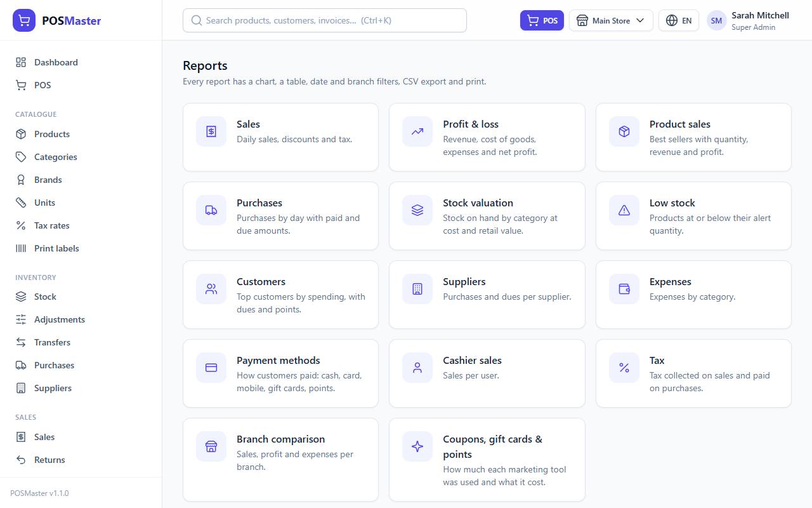Open Transfers in the sidebar
Screen dimensions: 812x508
tap(81, 342)
